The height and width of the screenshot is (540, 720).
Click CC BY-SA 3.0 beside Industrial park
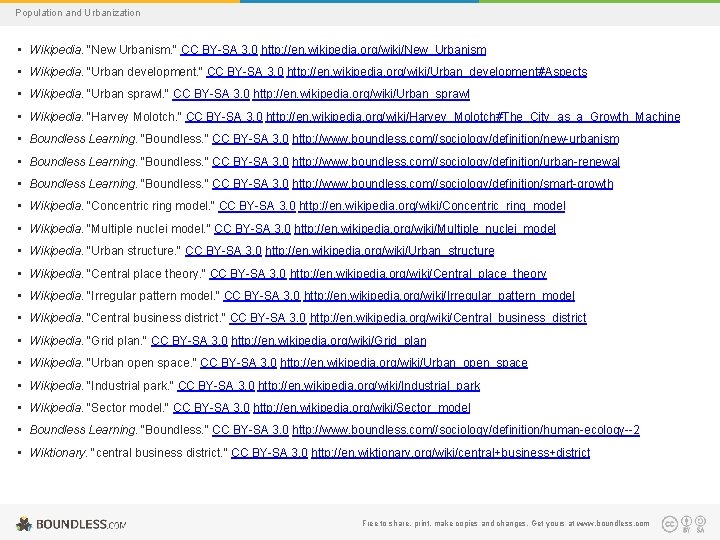(216, 386)
